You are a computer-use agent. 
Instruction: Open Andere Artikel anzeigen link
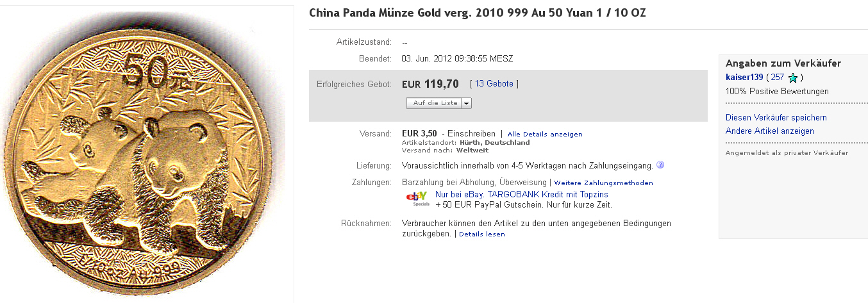(x=769, y=131)
